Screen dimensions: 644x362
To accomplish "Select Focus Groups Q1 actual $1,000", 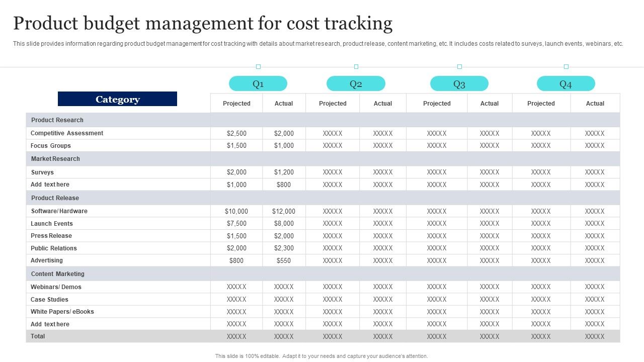I will pyautogui.click(x=284, y=146).
